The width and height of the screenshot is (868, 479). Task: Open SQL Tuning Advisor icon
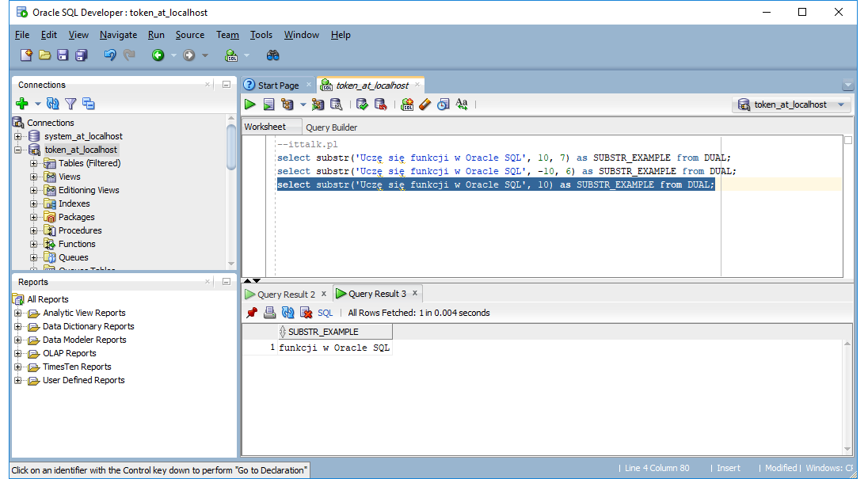(x=336, y=105)
